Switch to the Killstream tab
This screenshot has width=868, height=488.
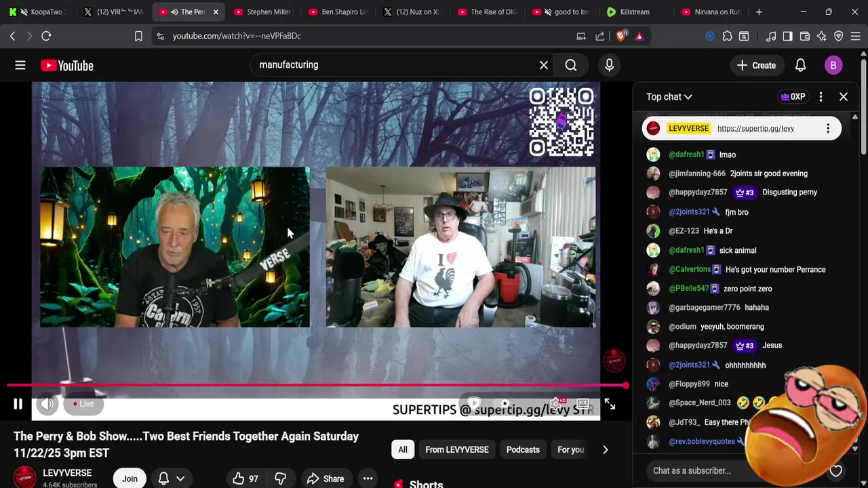pyautogui.click(x=636, y=12)
